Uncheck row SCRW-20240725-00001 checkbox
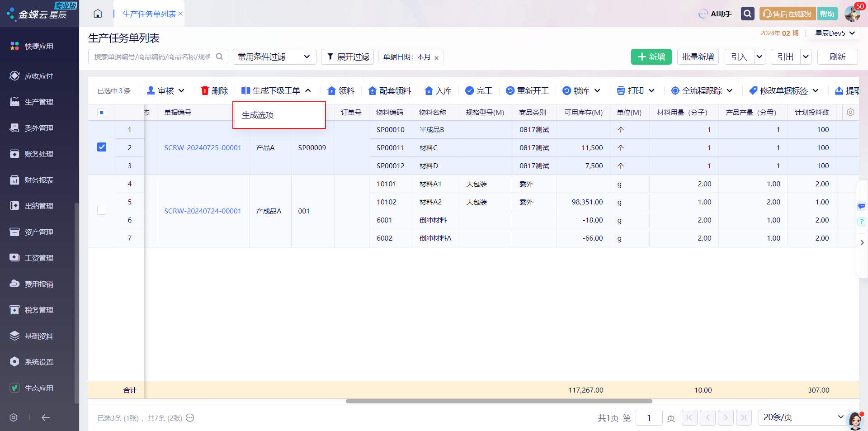The image size is (868, 431). coord(102,147)
